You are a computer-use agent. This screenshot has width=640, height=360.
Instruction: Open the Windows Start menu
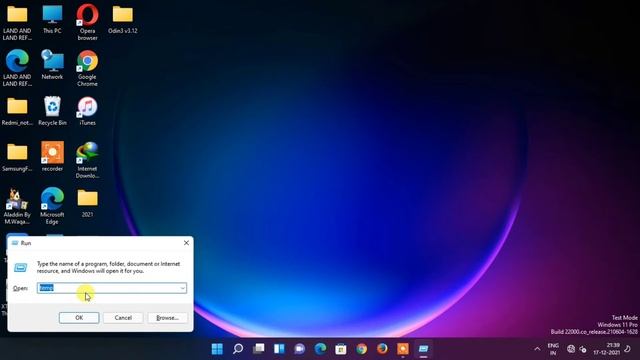tap(217, 349)
